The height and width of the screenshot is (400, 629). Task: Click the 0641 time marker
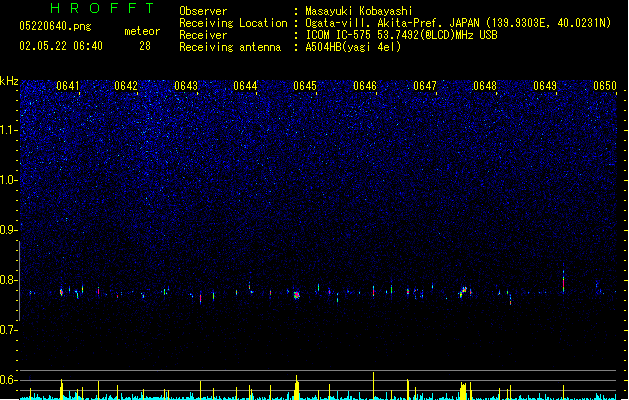[67, 86]
